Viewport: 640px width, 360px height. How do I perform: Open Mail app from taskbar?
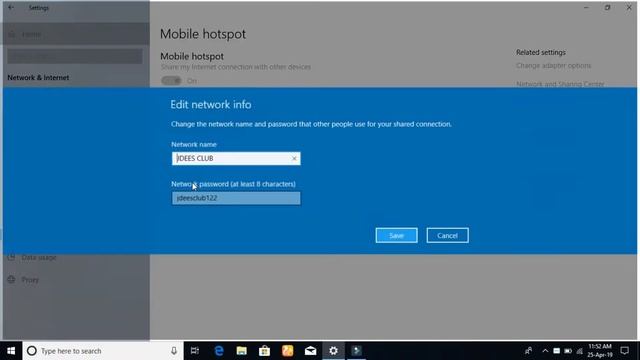(x=311, y=351)
